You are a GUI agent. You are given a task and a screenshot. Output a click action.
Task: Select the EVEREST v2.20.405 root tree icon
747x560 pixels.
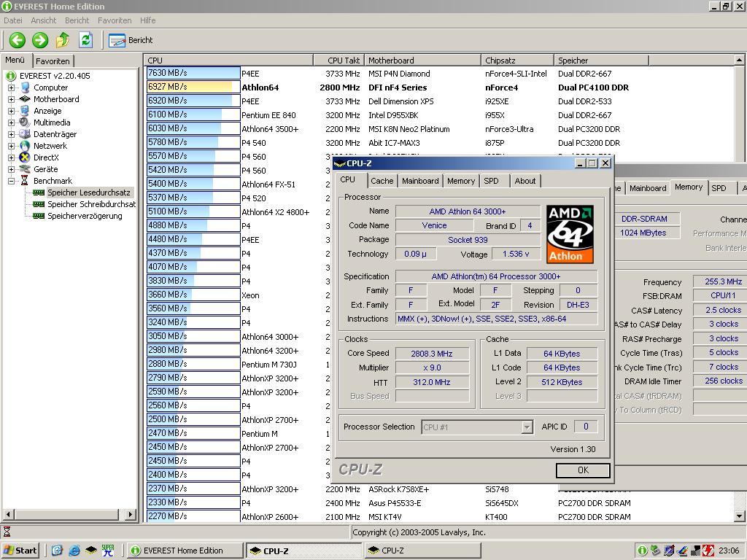coord(11,76)
